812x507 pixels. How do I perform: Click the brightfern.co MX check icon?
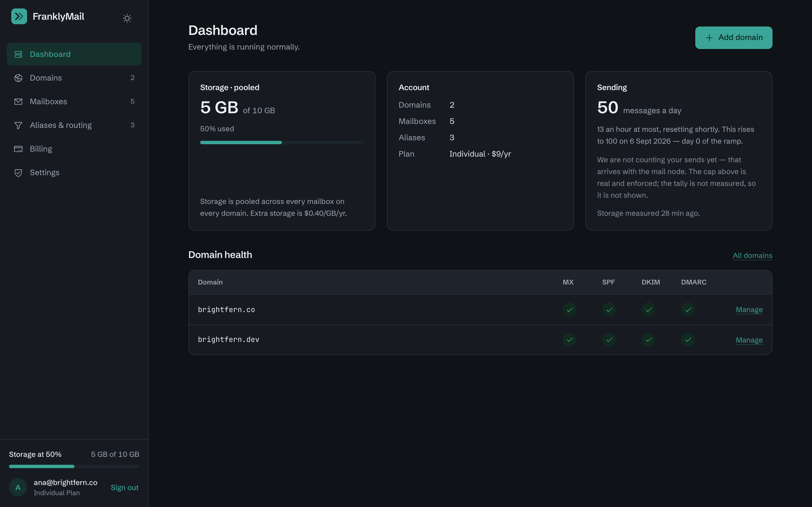570,310
